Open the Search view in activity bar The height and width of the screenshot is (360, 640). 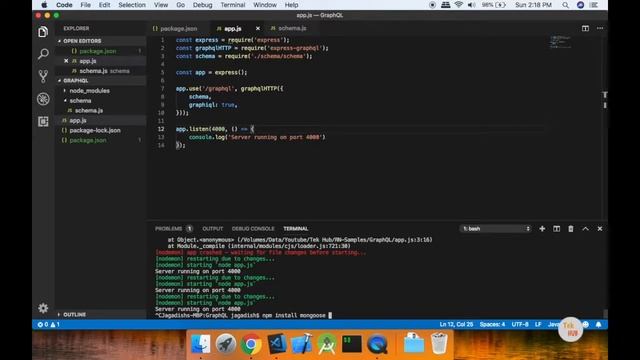[43, 54]
